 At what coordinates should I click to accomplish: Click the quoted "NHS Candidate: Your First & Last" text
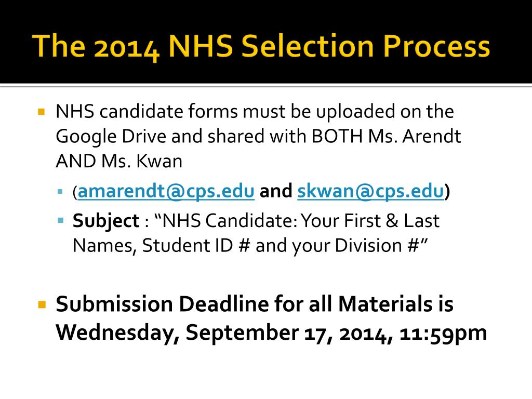point(297,221)
